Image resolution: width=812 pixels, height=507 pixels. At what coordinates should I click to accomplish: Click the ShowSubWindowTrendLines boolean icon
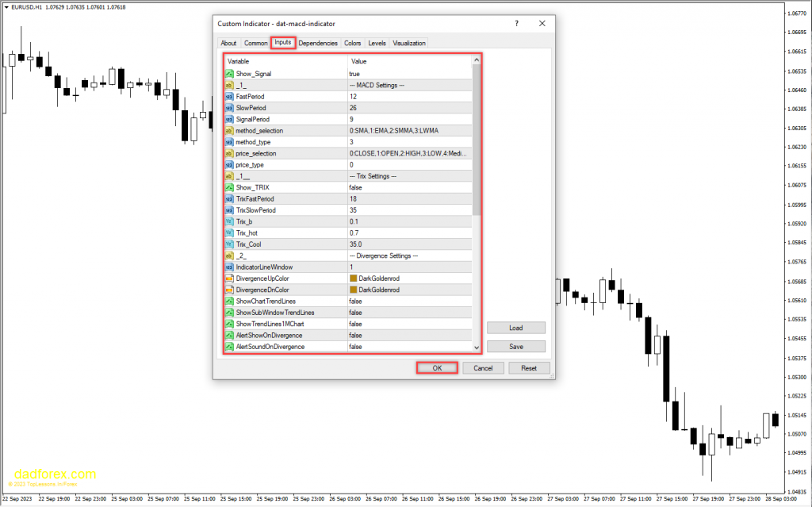[229, 313]
